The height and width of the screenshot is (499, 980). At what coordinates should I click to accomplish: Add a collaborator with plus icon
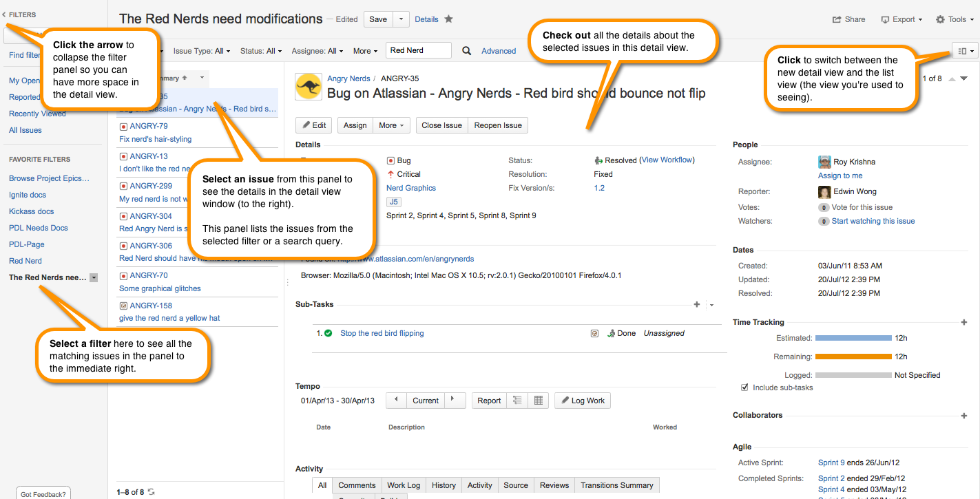point(963,416)
